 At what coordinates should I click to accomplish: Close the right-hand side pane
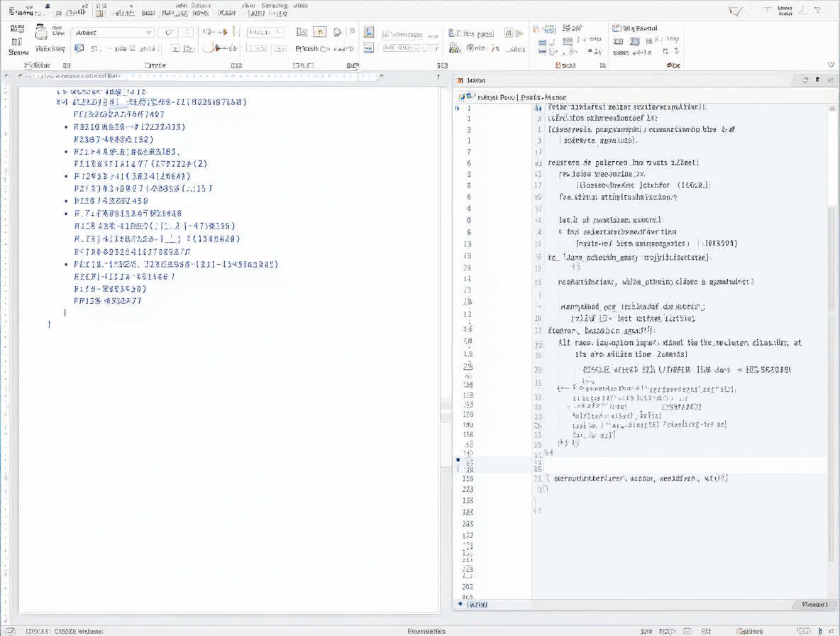[x=830, y=79]
